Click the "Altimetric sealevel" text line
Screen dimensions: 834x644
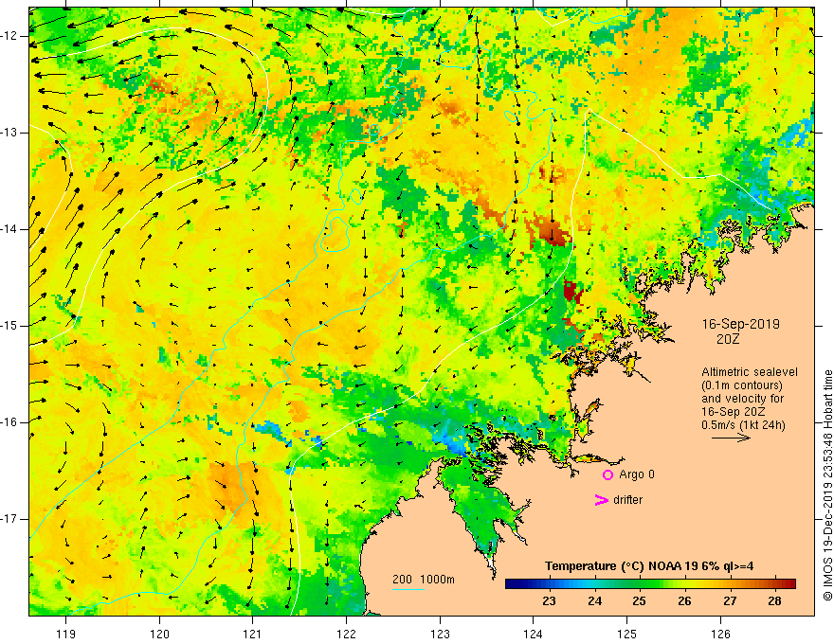pyautogui.click(x=750, y=372)
